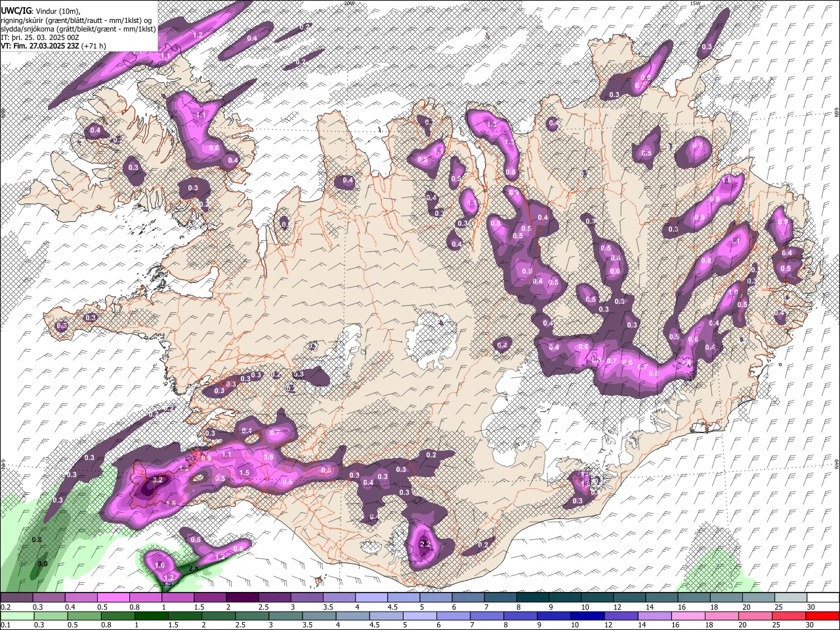Click the pale grey 25 swatch, upper legend row

coord(791,598)
